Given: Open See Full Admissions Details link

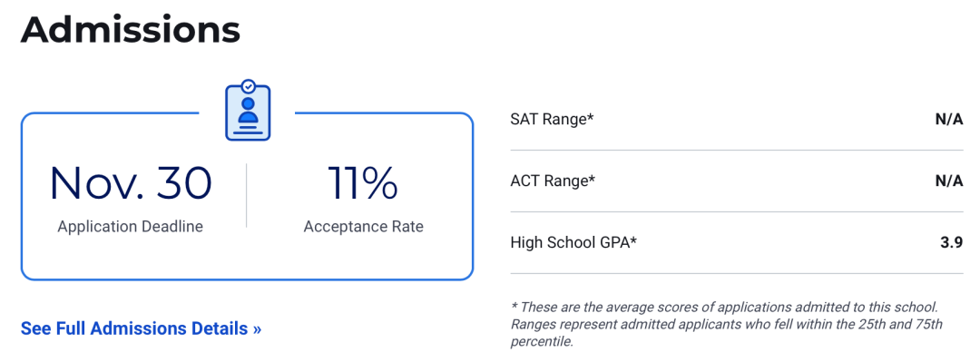Looking at the screenshot, I should click(x=142, y=328).
